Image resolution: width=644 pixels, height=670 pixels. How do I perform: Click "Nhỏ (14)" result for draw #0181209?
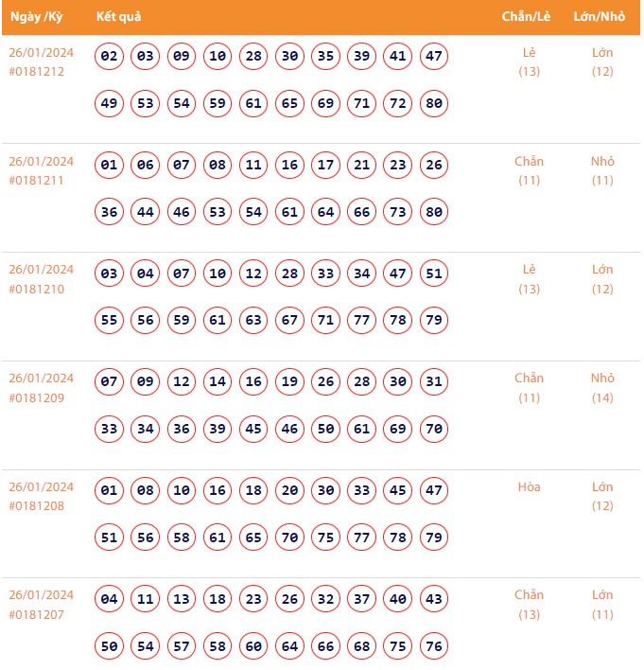[602, 388]
